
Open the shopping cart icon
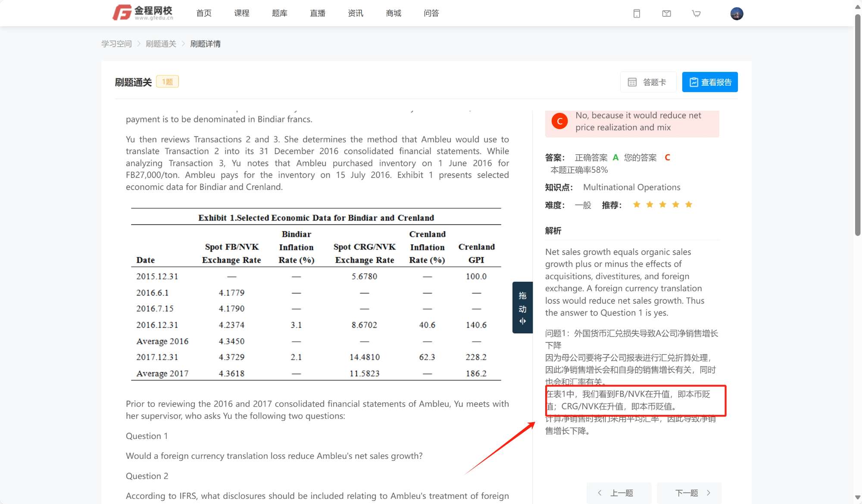point(696,14)
